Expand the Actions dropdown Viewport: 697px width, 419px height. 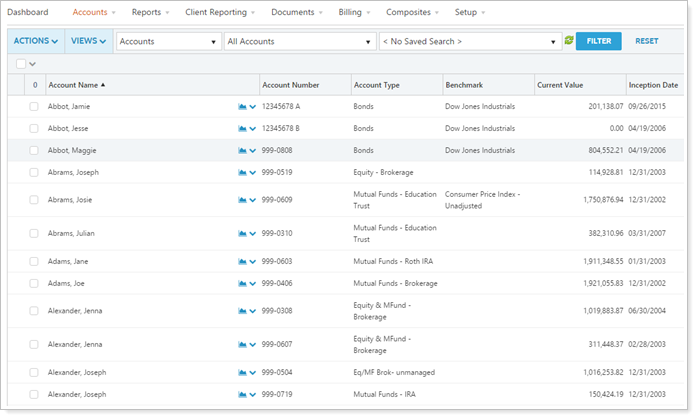36,41
